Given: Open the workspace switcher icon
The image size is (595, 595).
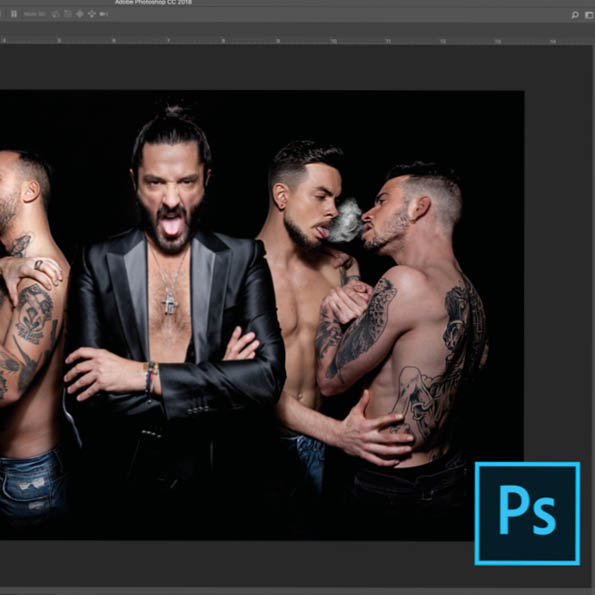Looking at the screenshot, I should [590, 15].
